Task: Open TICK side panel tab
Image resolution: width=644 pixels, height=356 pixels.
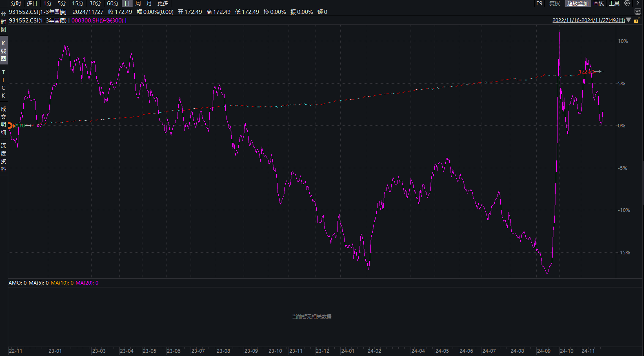Action: pyautogui.click(x=4, y=84)
